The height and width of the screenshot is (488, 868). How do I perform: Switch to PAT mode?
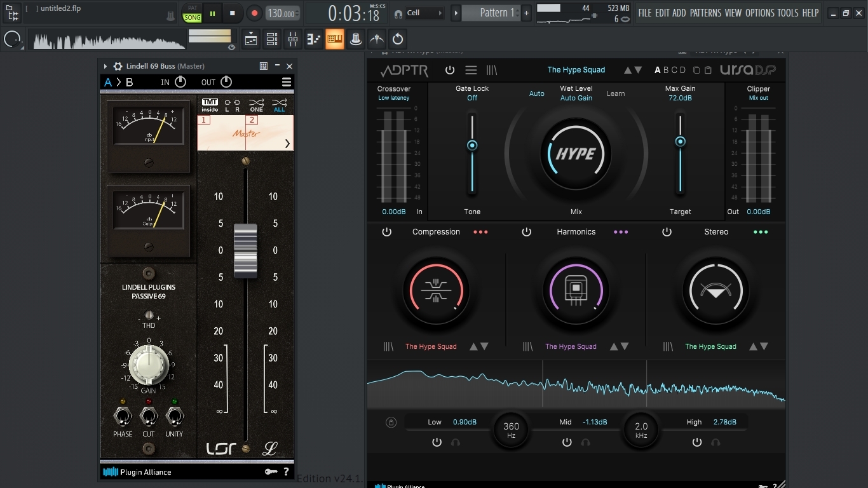pos(192,8)
